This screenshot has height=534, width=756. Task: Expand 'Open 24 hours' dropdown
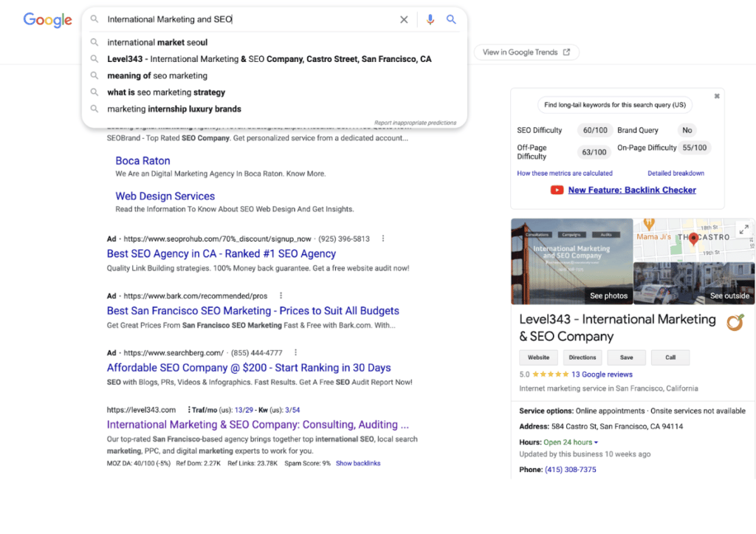point(571,442)
